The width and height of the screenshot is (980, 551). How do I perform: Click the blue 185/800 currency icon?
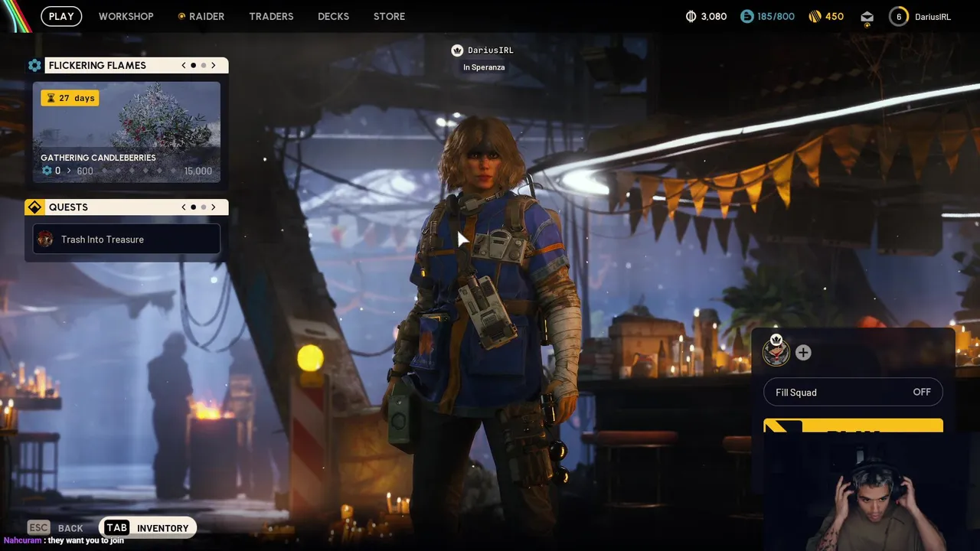(747, 16)
